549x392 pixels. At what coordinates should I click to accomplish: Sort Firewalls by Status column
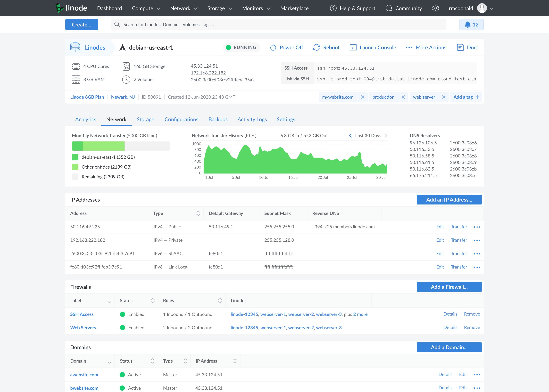[153, 301]
